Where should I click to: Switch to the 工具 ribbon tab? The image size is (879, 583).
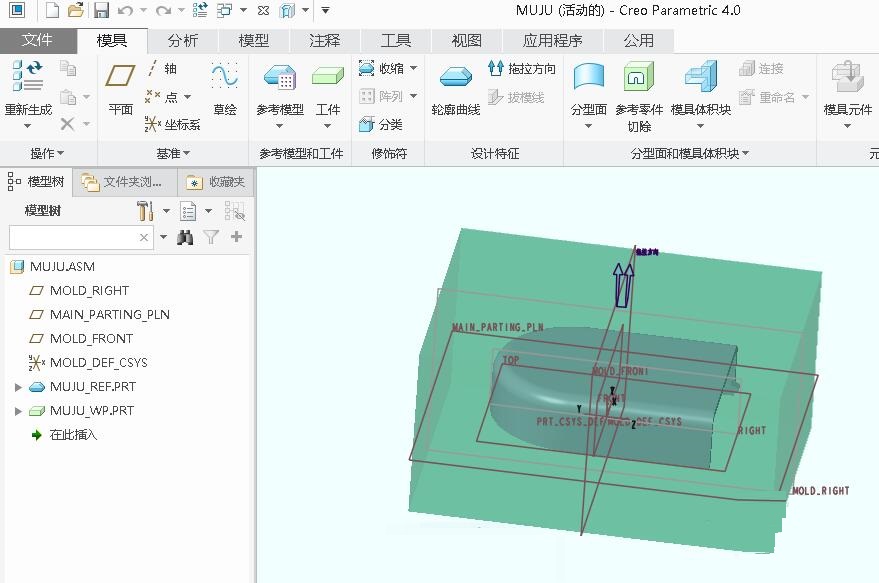396,41
